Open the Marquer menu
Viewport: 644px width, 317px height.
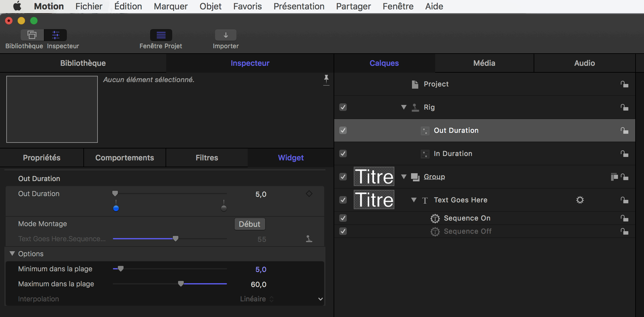171,6
